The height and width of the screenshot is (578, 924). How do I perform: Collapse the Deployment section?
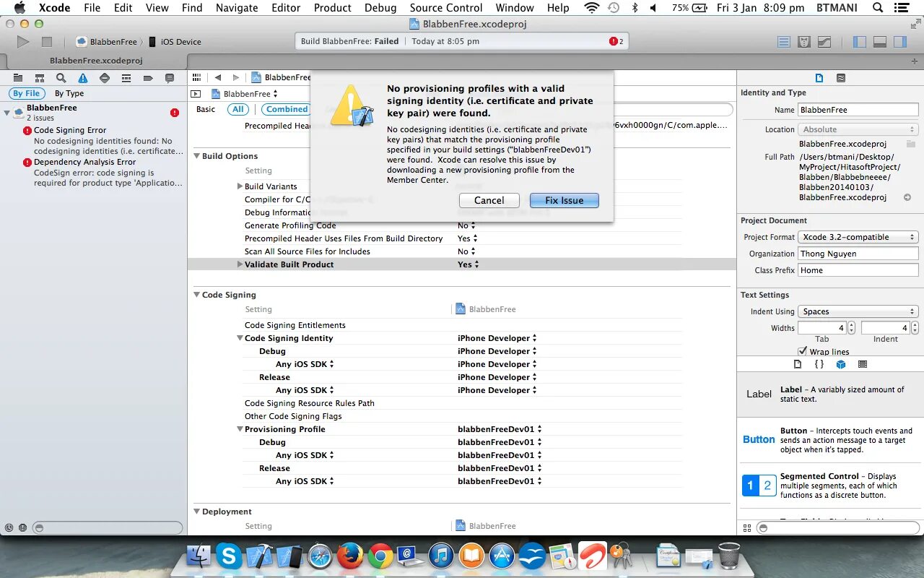[x=196, y=512]
